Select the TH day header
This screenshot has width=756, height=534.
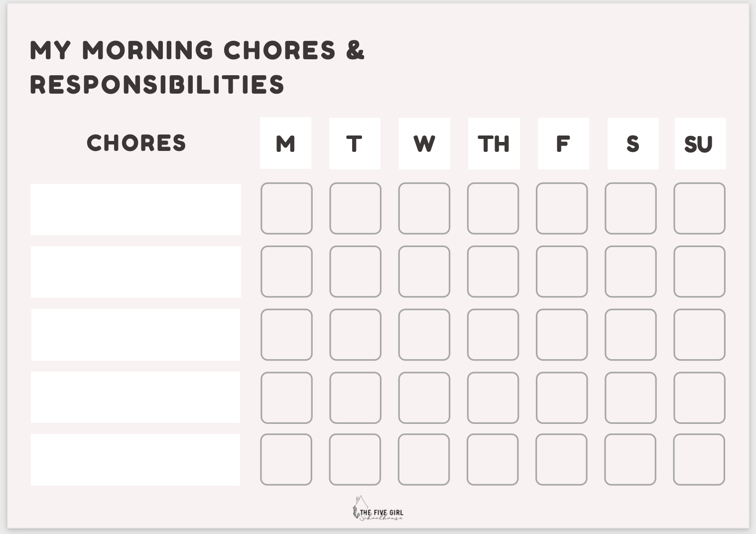click(494, 143)
